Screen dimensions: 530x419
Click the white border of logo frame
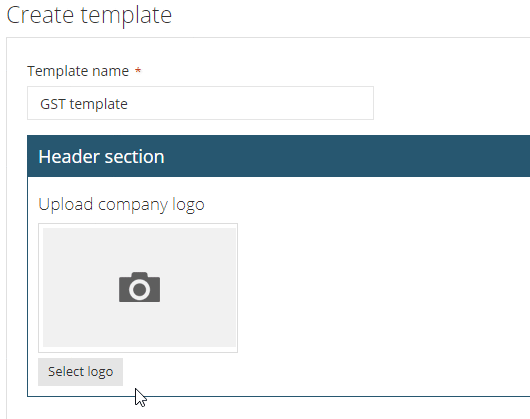tap(138, 226)
